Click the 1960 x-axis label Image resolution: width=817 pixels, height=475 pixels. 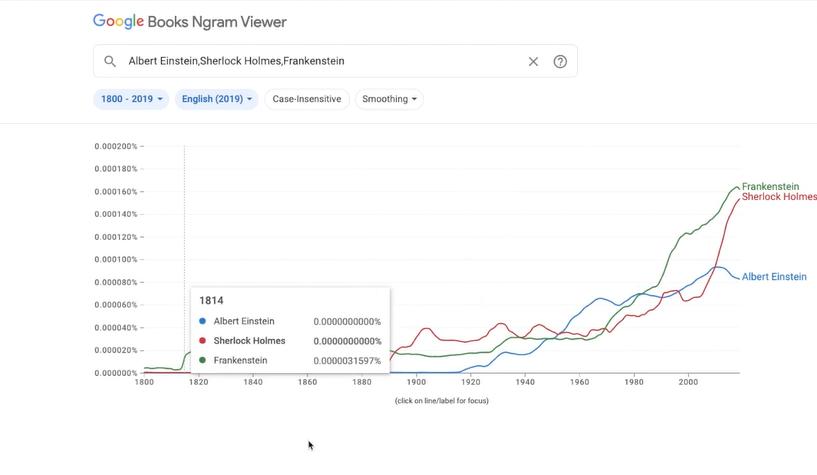coord(579,382)
